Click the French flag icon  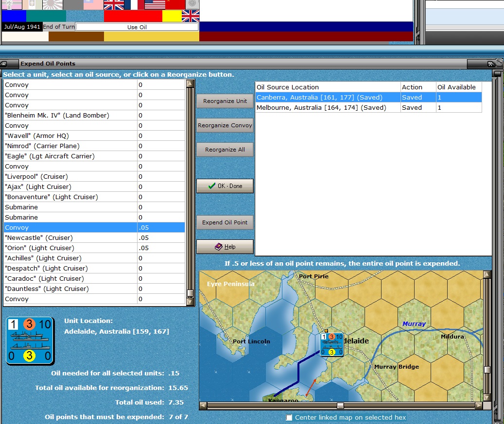(x=135, y=5)
